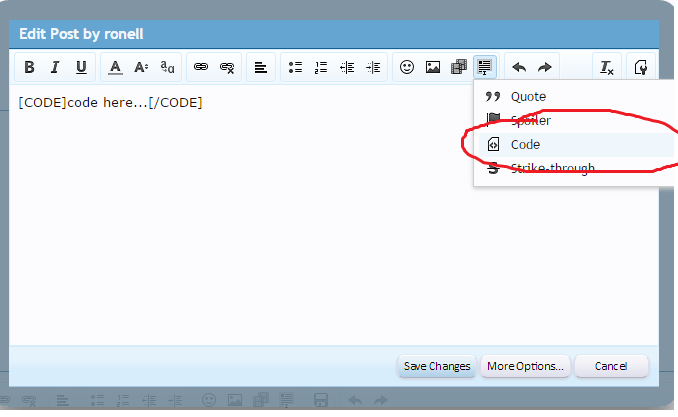Toggle the Insert dropdown menu button
Viewport: 678px width, 417px height.
tap(484, 67)
